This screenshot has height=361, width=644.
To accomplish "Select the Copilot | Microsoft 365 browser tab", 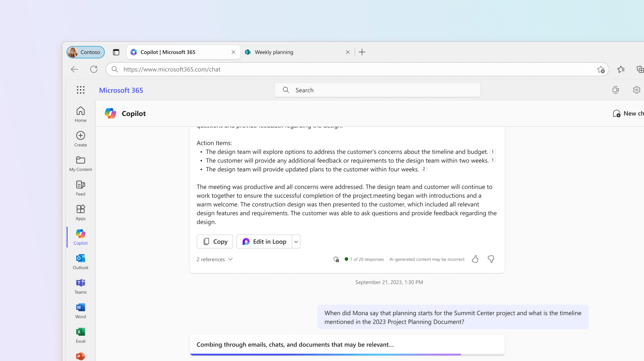I will tap(168, 52).
